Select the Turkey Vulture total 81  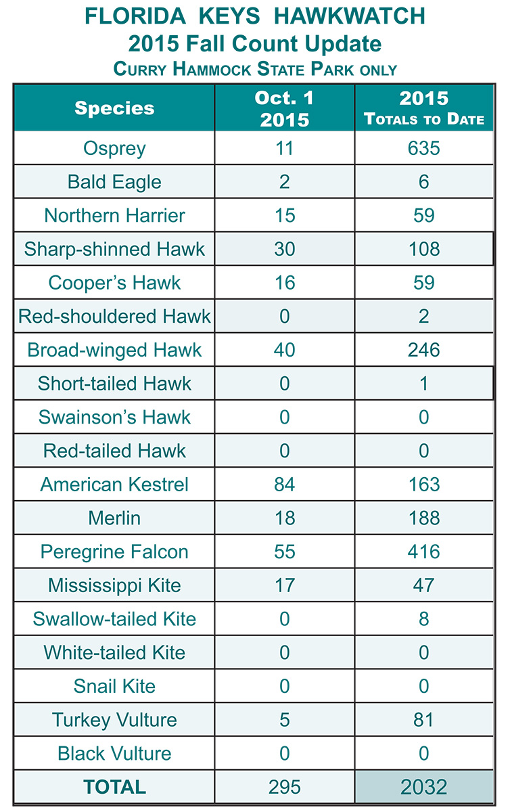[x=423, y=720]
